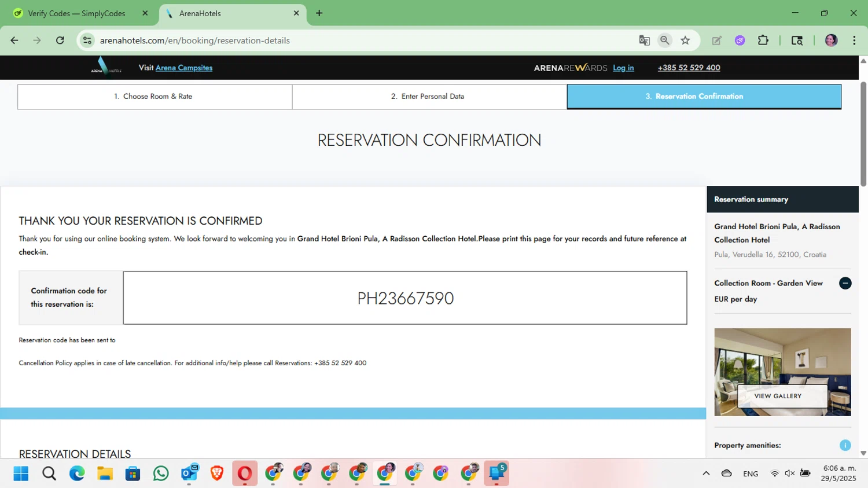Click the Arena Rewards logo text
The height and width of the screenshot is (488, 868).
pos(571,68)
